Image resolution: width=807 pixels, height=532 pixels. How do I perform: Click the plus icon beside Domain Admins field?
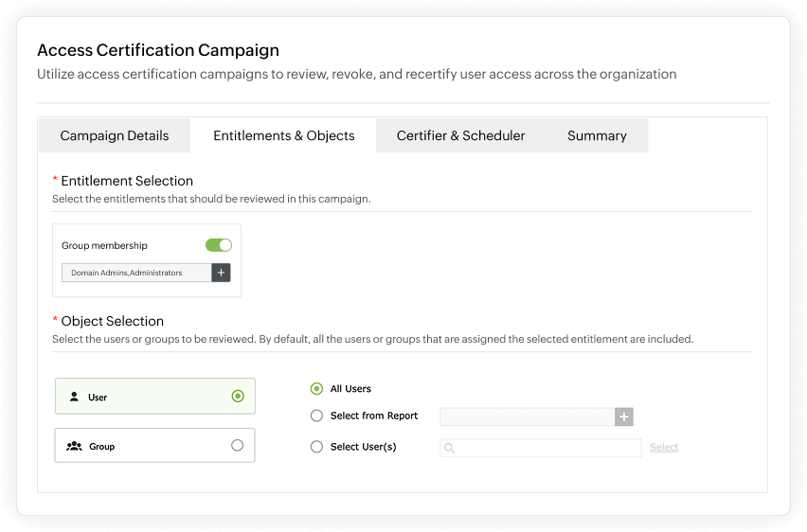click(x=221, y=273)
